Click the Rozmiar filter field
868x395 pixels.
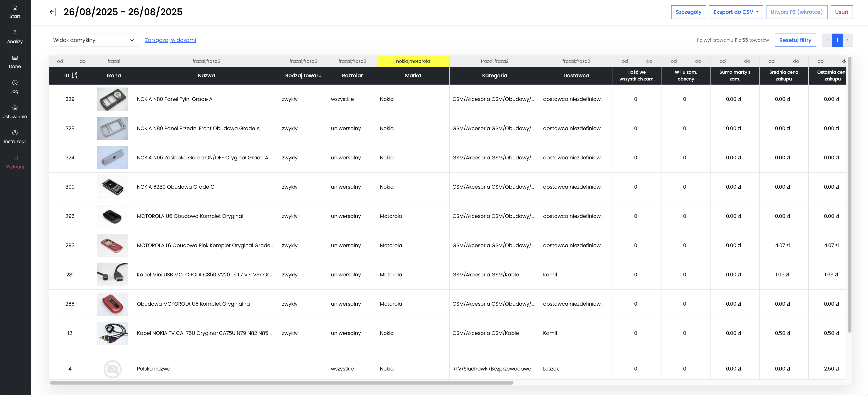click(x=352, y=61)
